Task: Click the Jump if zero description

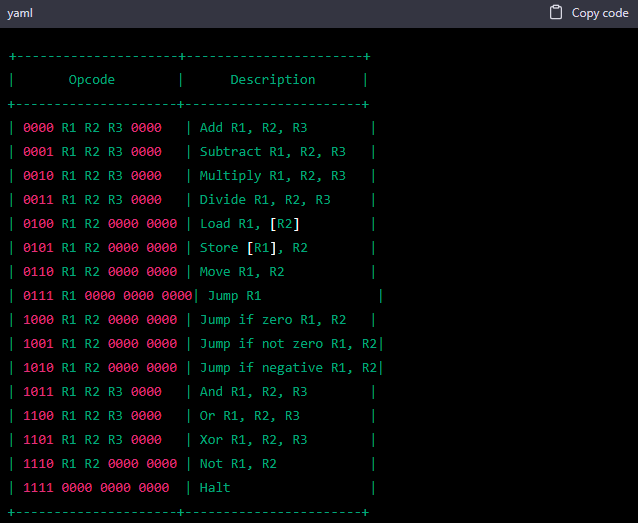Action: pos(272,320)
